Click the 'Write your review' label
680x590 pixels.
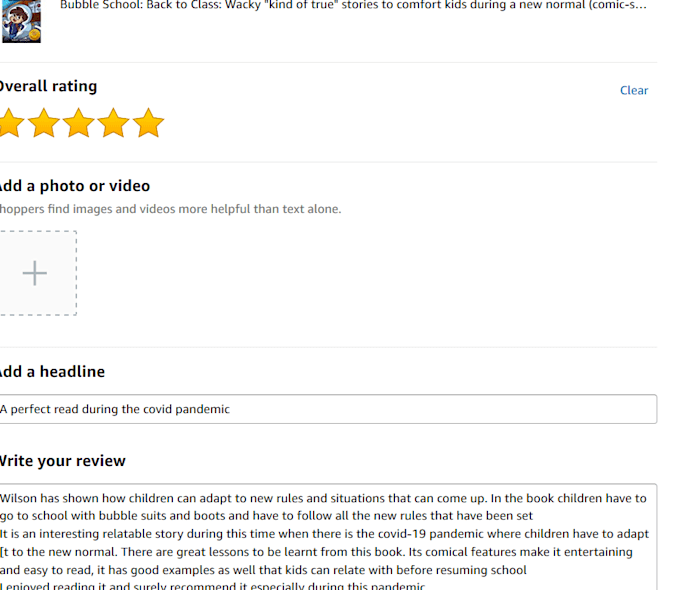(x=62, y=461)
